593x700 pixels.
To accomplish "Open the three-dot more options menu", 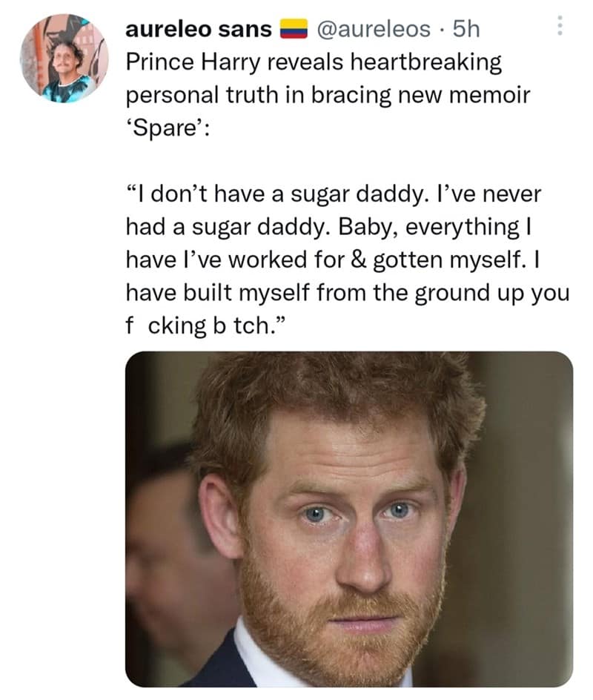I will click(x=560, y=28).
